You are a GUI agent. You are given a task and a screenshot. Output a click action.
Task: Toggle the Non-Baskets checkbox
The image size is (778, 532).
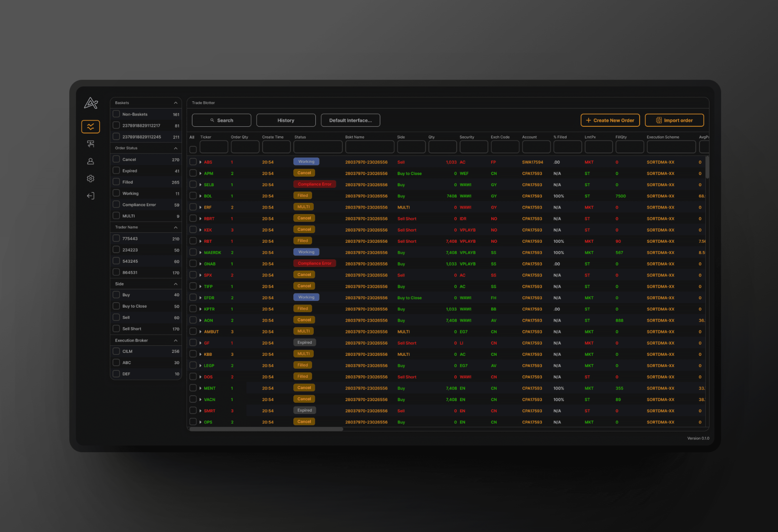(116, 114)
